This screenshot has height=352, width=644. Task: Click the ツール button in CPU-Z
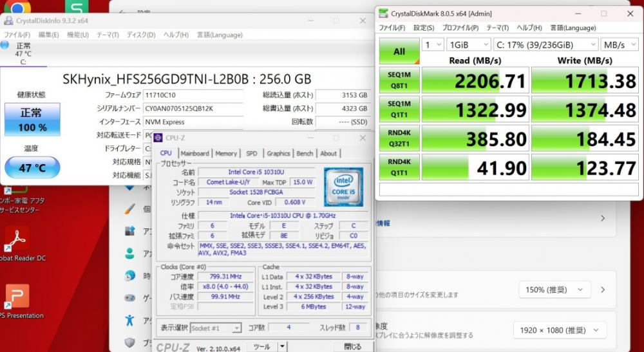261,347
